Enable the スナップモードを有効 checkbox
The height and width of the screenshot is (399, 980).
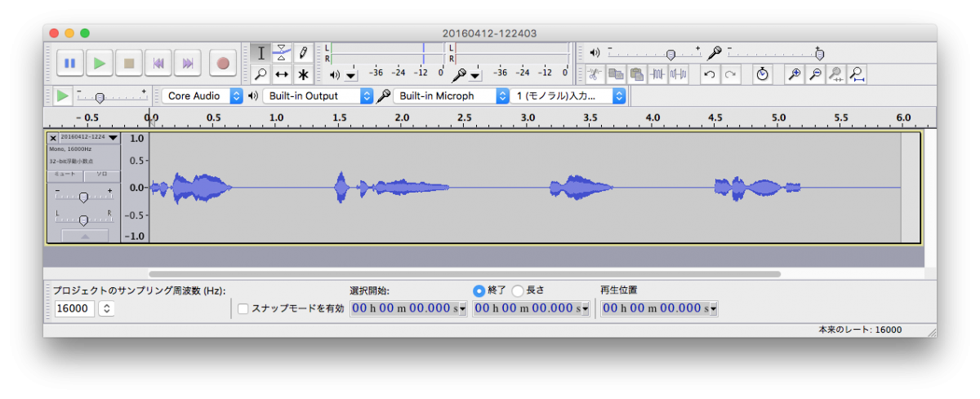[243, 308]
